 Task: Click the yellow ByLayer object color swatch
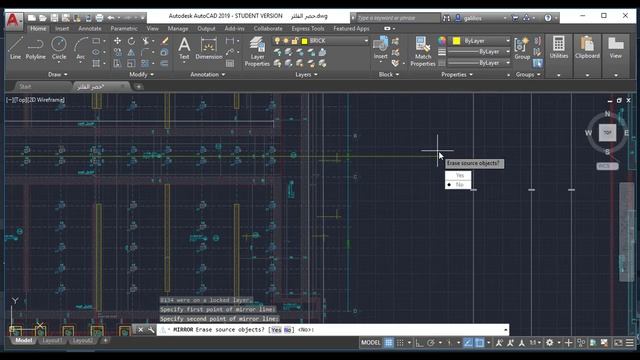[456, 41]
